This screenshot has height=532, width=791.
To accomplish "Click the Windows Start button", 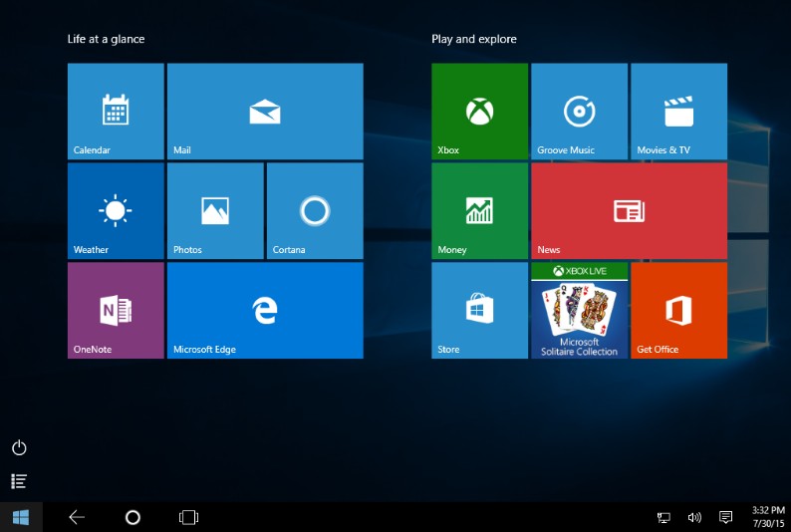I will point(21,517).
